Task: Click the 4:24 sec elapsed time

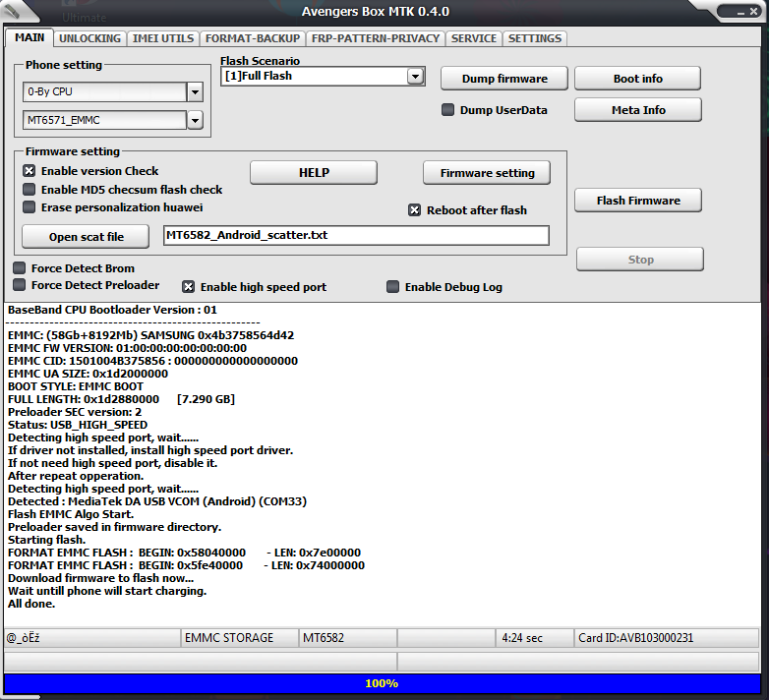Action: click(534, 638)
